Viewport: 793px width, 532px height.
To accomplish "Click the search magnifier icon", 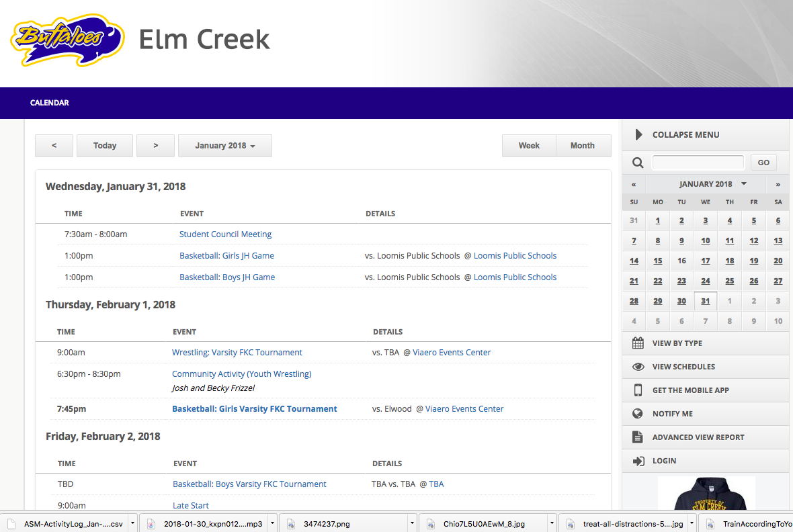I will tap(637, 162).
